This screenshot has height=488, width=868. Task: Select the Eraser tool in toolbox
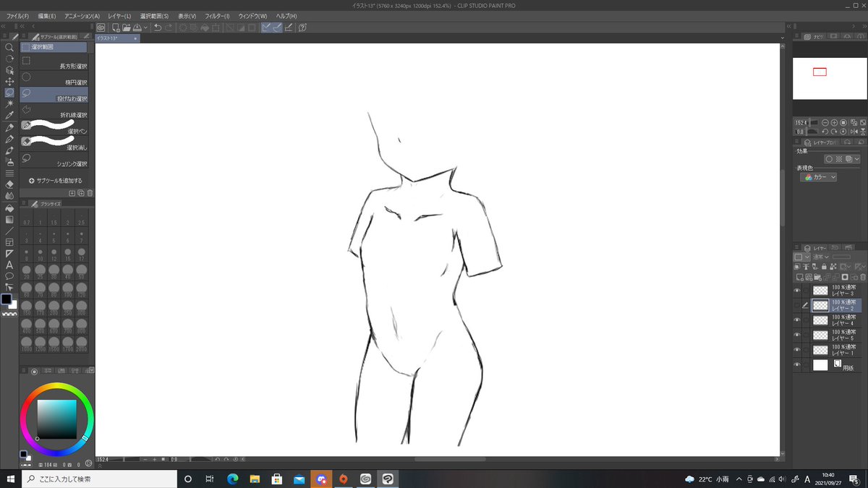click(x=9, y=184)
